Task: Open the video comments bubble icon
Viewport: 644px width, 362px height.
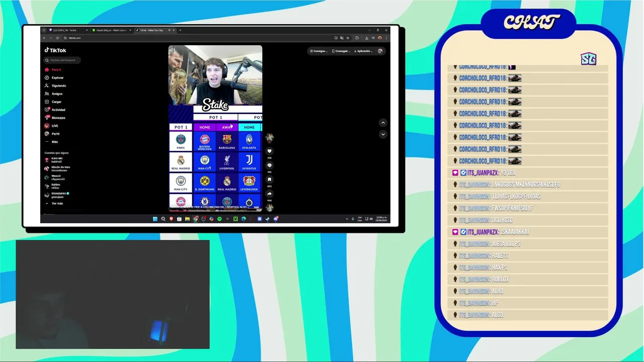Action: coord(269,165)
